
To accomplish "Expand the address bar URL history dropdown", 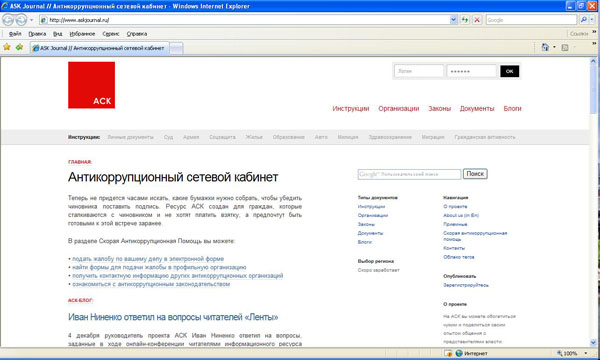I will [453, 20].
